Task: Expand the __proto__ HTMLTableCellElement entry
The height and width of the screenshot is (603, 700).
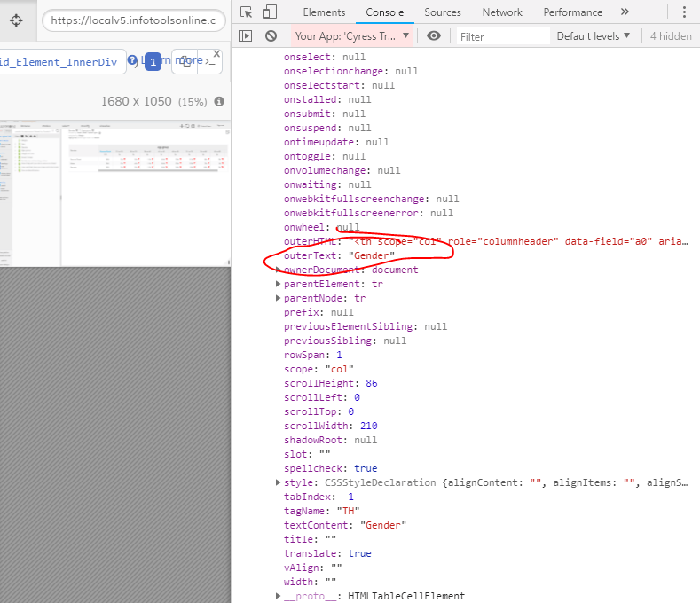Action: [278, 596]
